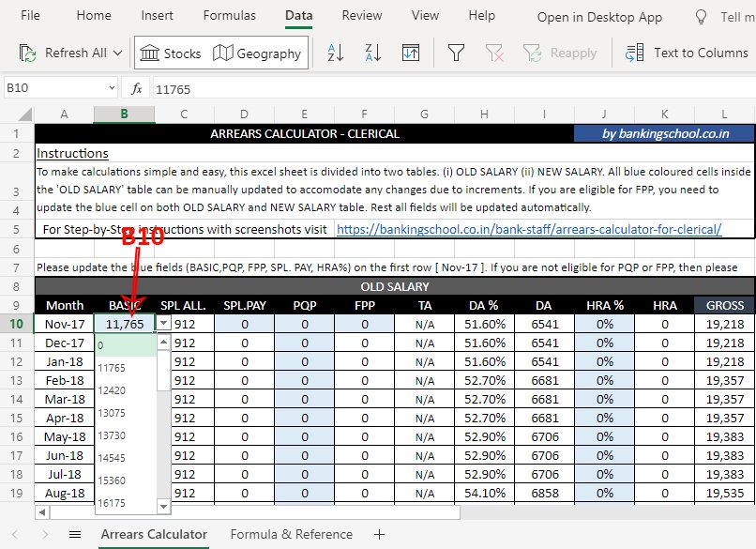The height and width of the screenshot is (549, 756).
Task: Add a new sheet with plus icon
Action: click(x=379, y=534)
